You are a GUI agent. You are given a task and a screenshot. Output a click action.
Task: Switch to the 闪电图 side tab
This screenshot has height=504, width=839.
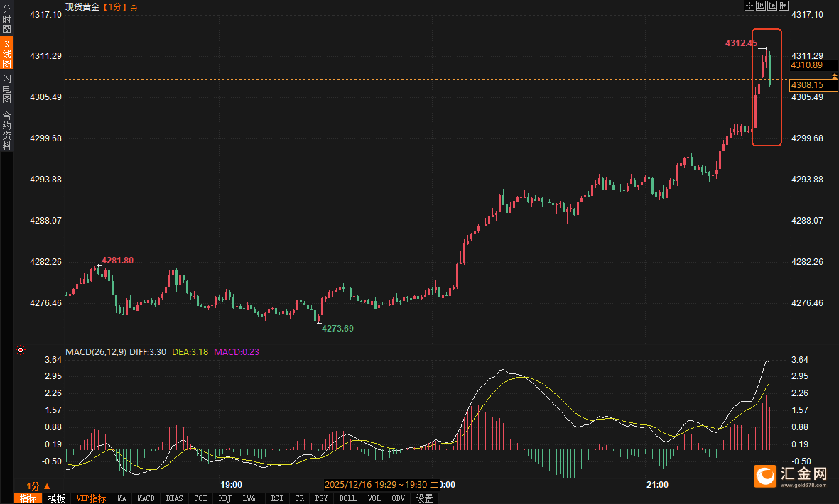pyautogui.click(x=6, y=89)
